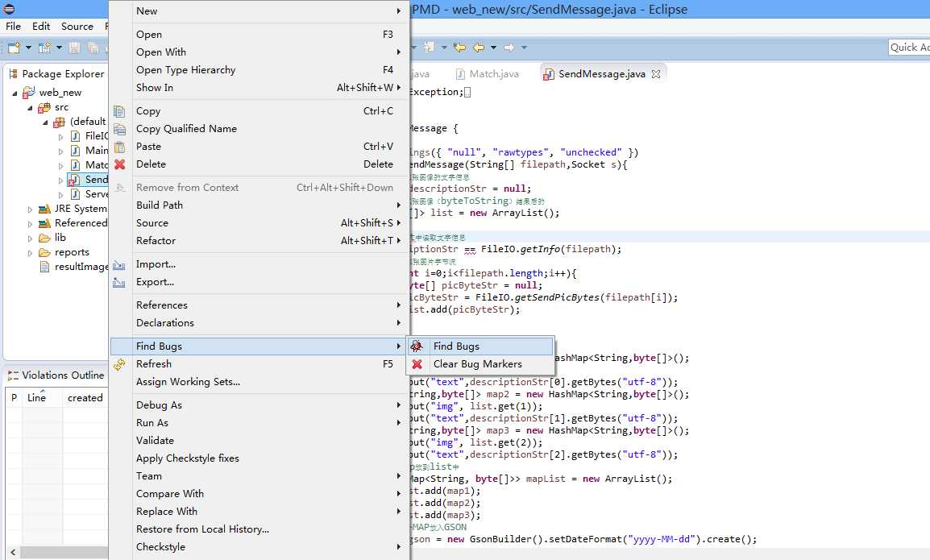930x560 pixels.
Task: Click the Save toolbar icon
Action: click(x=75, y=48)
